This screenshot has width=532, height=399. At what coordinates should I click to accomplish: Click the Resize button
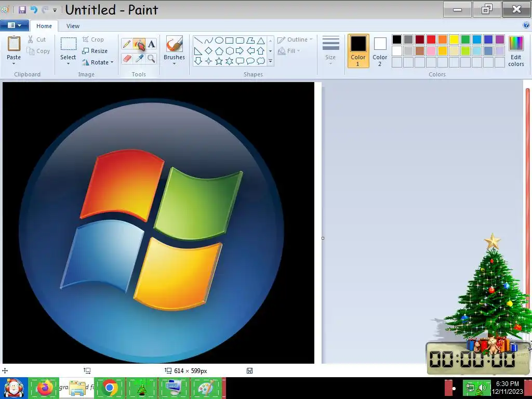coord(95,51)
